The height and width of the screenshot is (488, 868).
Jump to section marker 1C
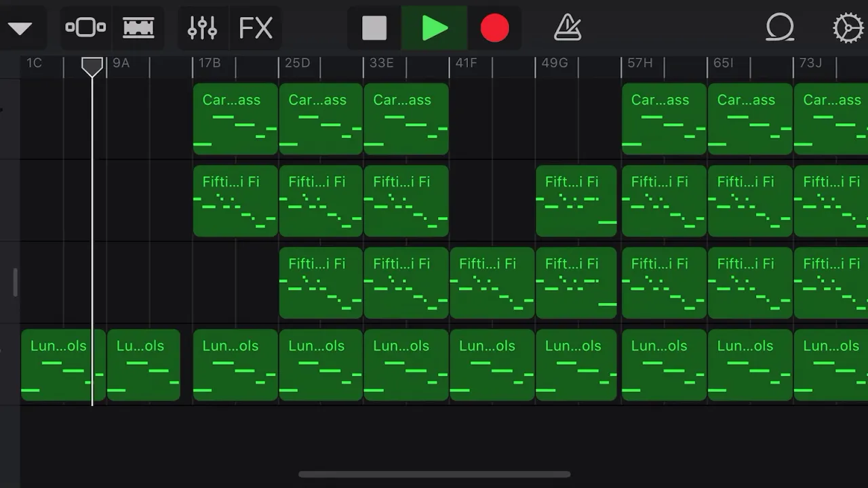34,63
